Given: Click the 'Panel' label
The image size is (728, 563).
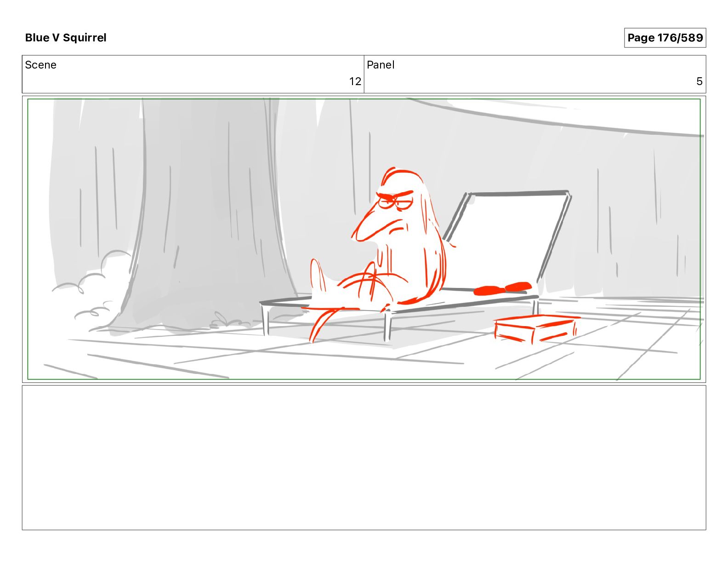Looking at the screenshot, I should point(381,65).
